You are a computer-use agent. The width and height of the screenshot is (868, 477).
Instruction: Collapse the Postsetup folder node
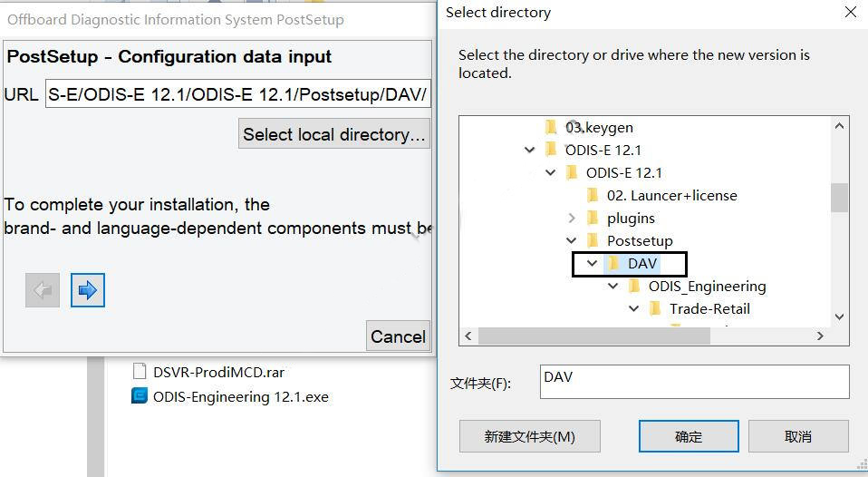point(572,240)
